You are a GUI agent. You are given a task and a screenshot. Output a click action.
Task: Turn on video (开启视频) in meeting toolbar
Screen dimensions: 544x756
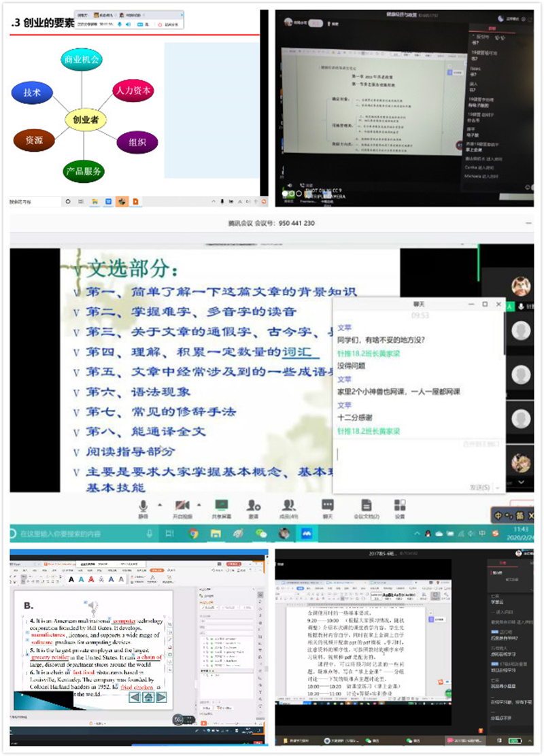pos(182,505)
